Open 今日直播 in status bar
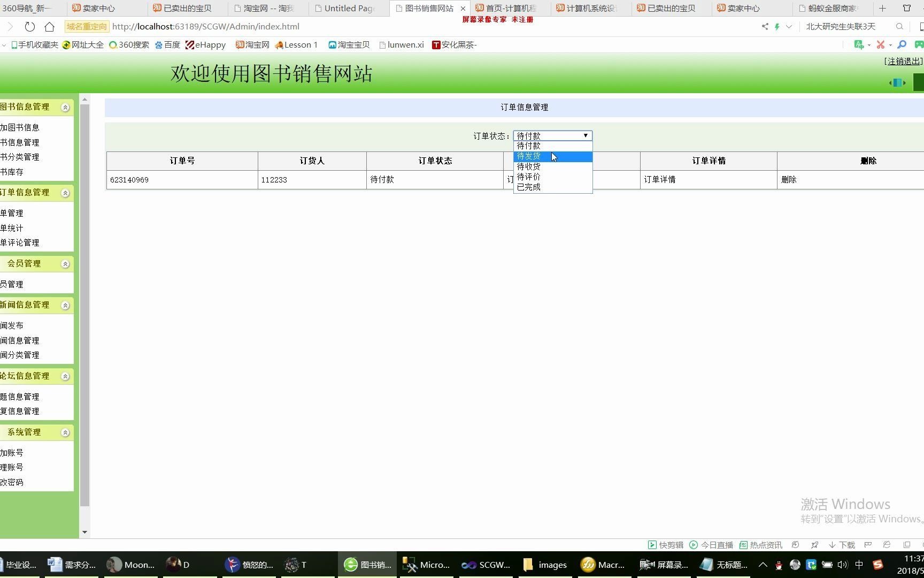924x578 pixels. pos(711,545)
